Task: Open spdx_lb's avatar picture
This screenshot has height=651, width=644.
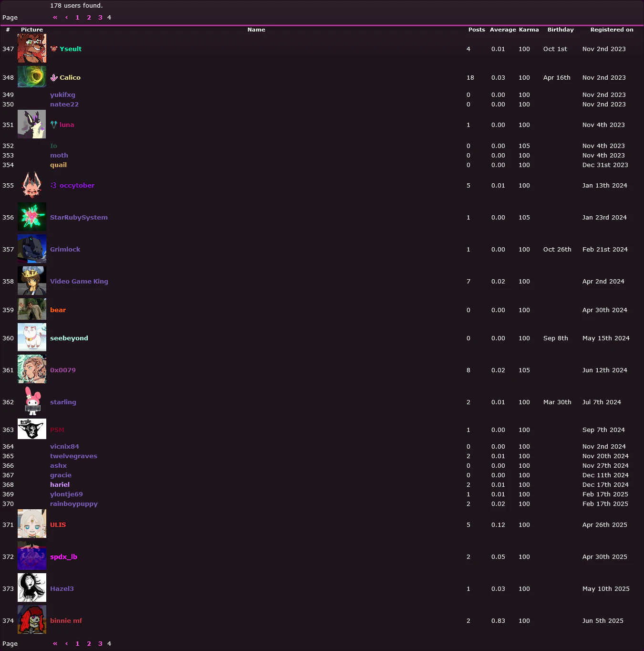Action: coord(32,556)
